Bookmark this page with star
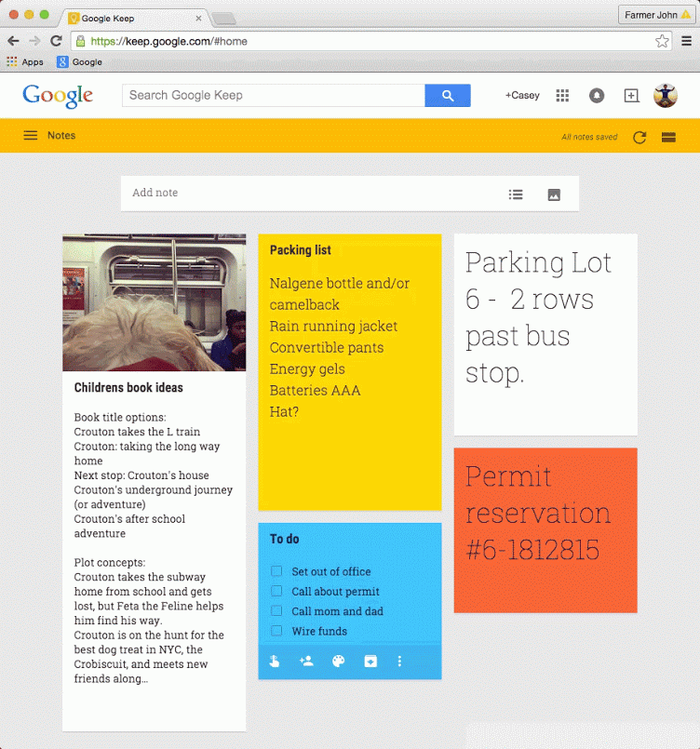700x749 pixels. 662,41
